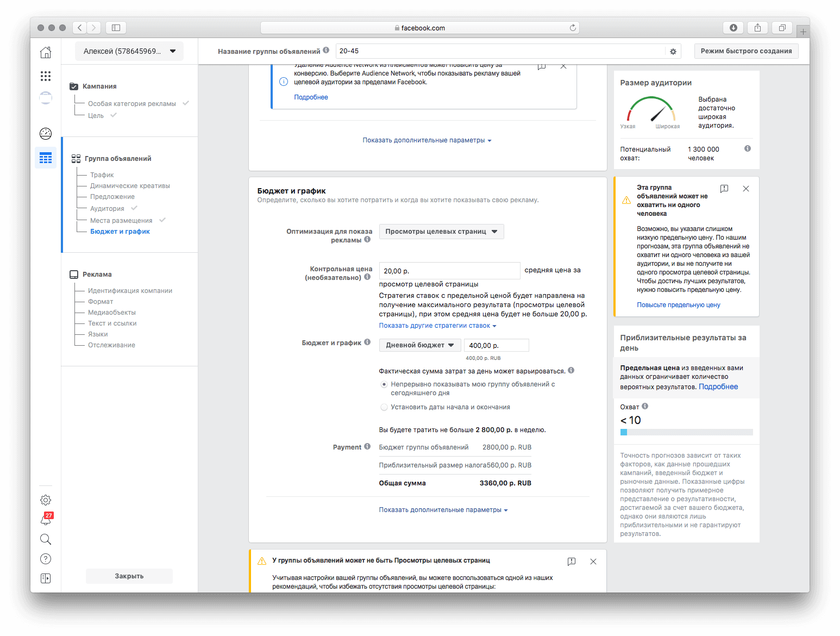Jump to Аудитория section
Viewport: 840px width, 636px height.
tap(107, 209)
